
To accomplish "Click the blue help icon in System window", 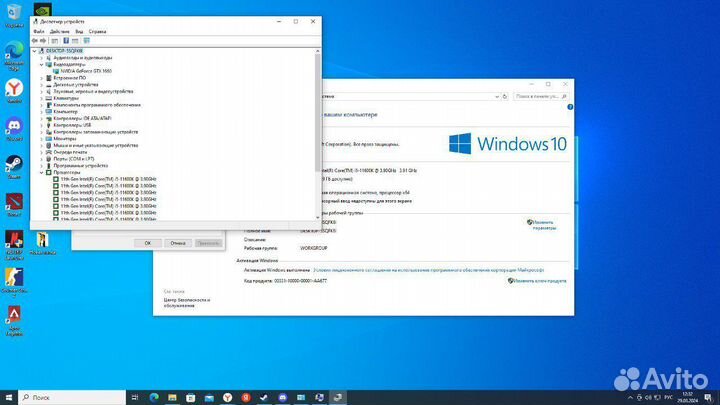I will (x=570, y=107).
